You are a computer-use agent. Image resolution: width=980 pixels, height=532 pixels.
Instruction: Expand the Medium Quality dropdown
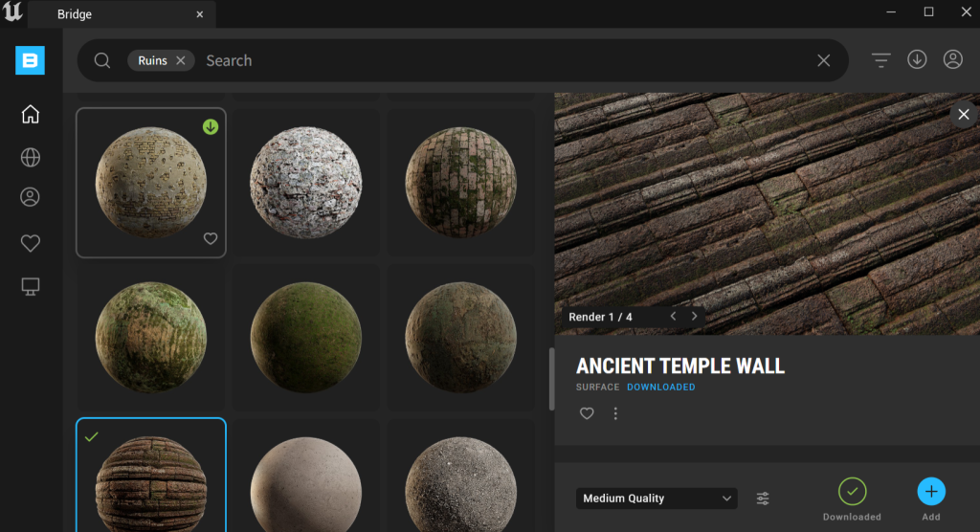coord(657,499)
